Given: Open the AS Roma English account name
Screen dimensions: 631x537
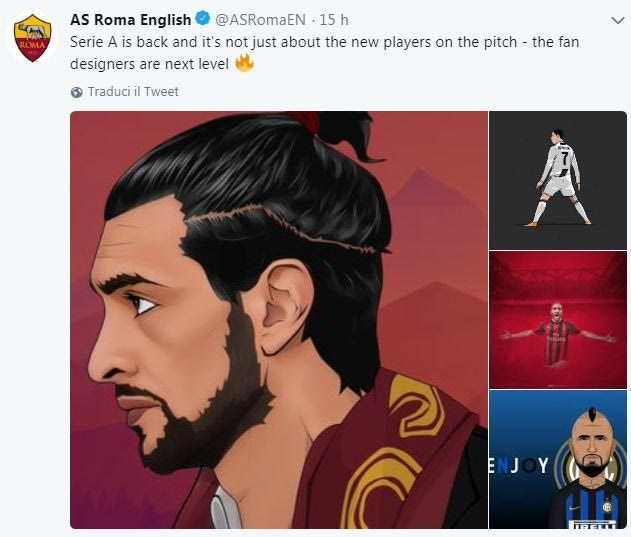Looking at the screenshot, I should click(130, 20).
